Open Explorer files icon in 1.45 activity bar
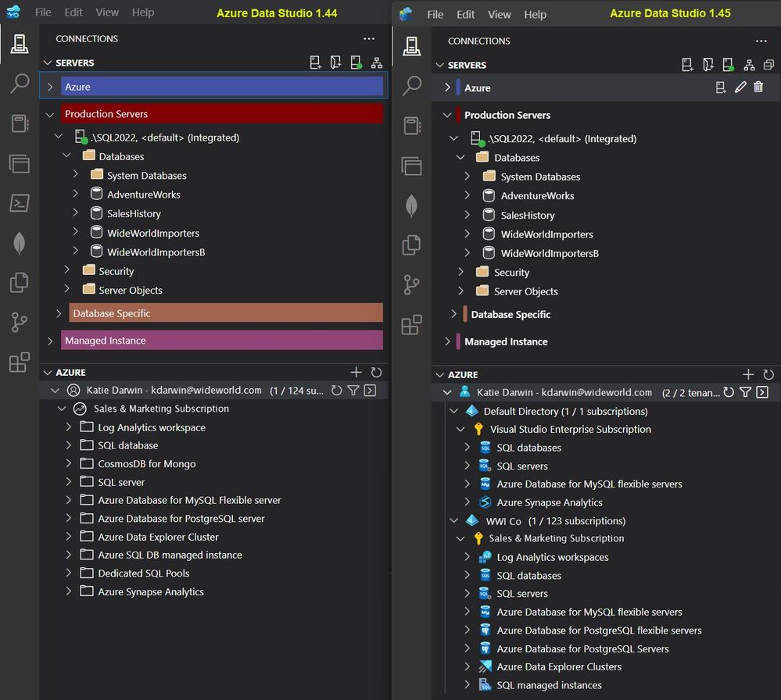Image resolution: width=781 pixels, height=700 pixels. click(x=411, y=245)
